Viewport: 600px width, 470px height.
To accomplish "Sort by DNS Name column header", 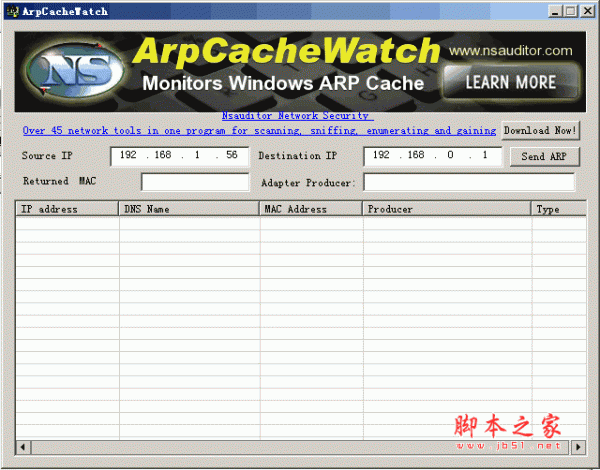I will (x=189, y=209).
